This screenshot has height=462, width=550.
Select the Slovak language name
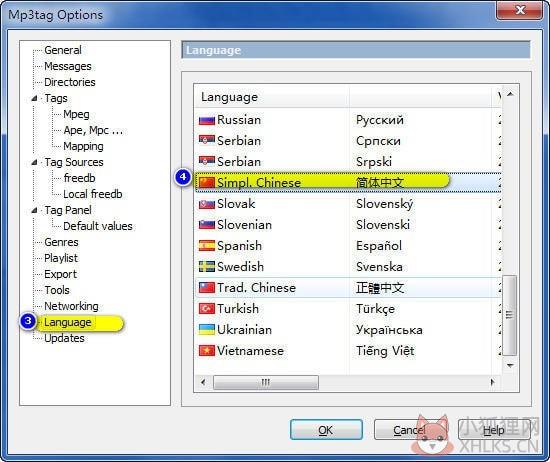(236, 204)
